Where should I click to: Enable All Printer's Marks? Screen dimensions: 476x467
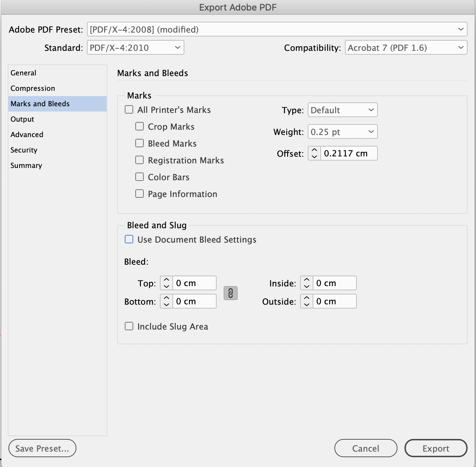pos(129,109)
